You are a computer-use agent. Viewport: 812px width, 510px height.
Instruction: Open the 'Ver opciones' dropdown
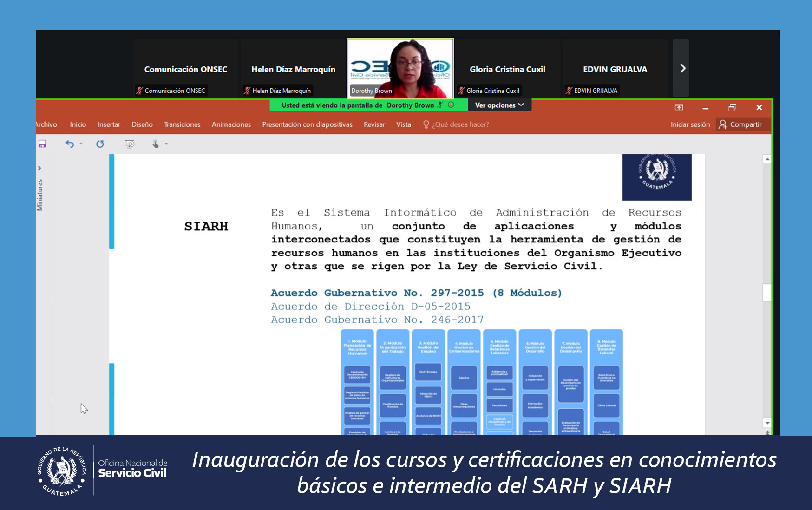pos(499,105)
